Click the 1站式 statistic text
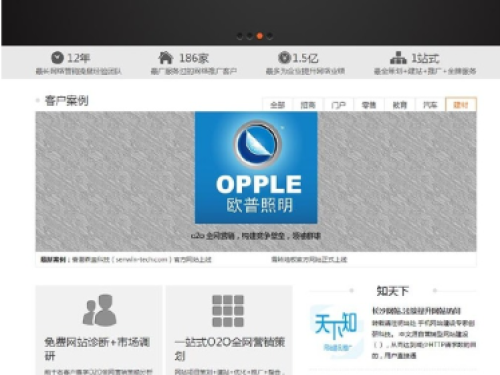Viewport: 500px width, 375px height. pos(425,58)
